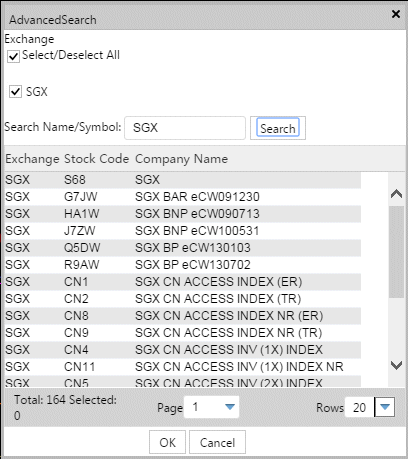Click the OK button

point(167,442)
